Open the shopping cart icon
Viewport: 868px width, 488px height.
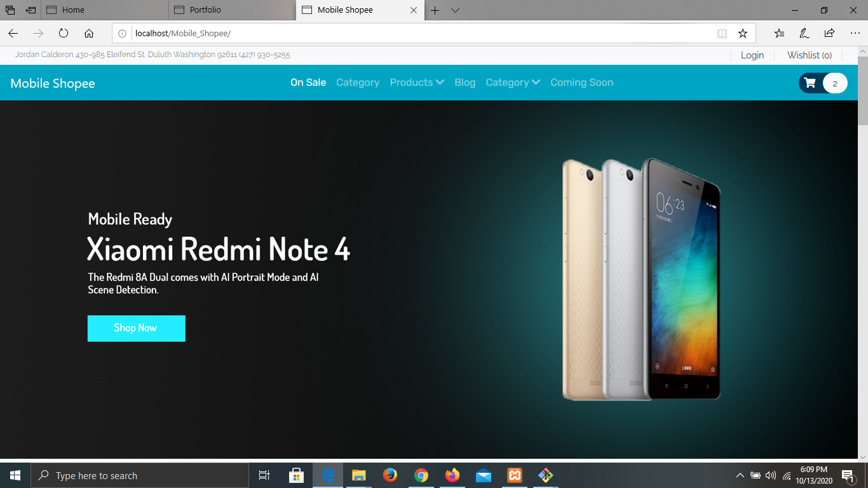[810, 83]
